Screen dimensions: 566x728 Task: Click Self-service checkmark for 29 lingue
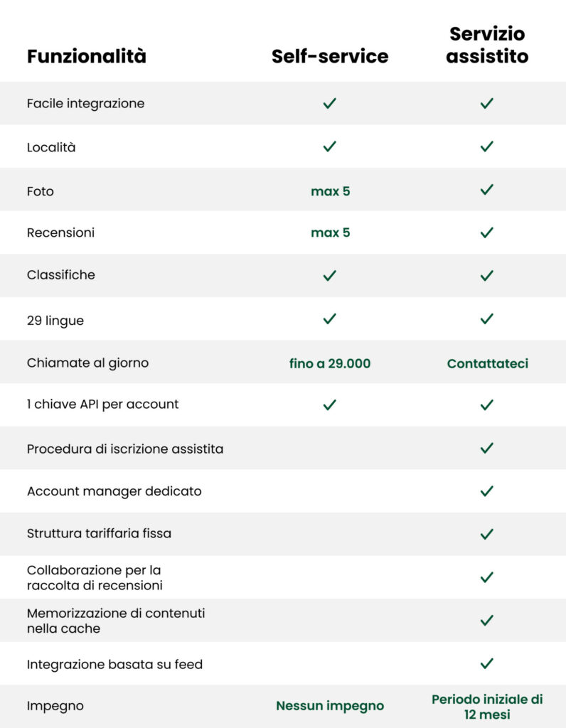coord(329,318)
